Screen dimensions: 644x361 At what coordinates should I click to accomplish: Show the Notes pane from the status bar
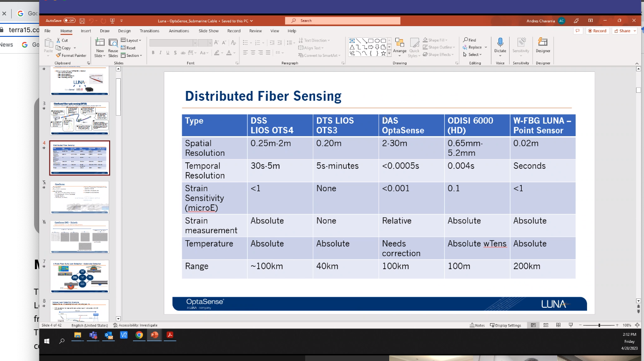477,325
